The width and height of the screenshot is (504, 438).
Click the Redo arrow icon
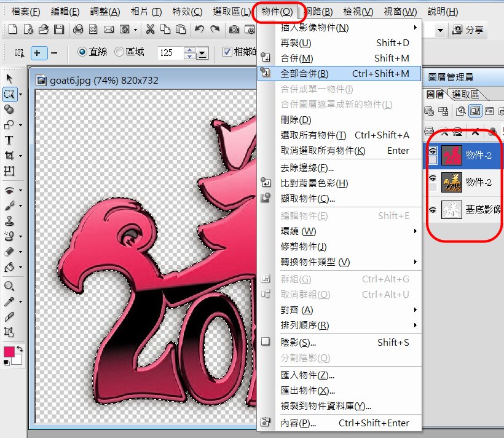(x=215, y=30)
